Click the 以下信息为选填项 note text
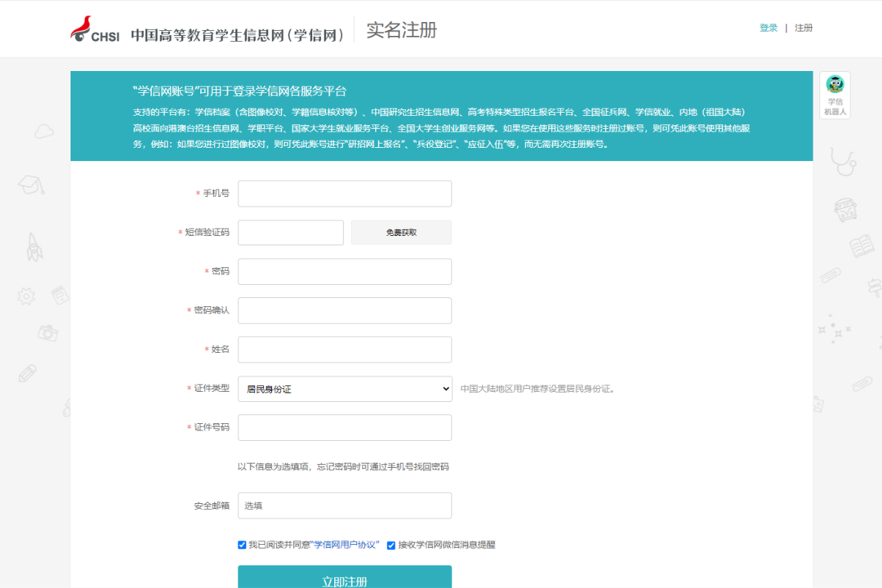This screenshot has height=588, width=882. pos(343,466)
